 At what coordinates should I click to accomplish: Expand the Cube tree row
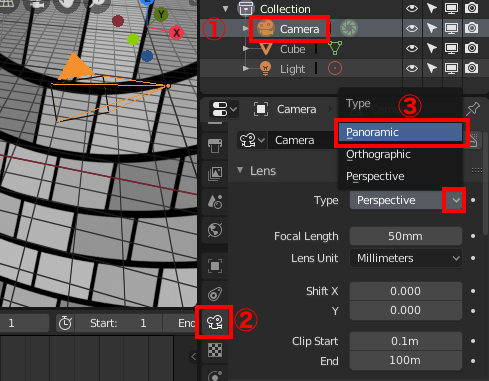pyautogui.click(x=246, y=48)
